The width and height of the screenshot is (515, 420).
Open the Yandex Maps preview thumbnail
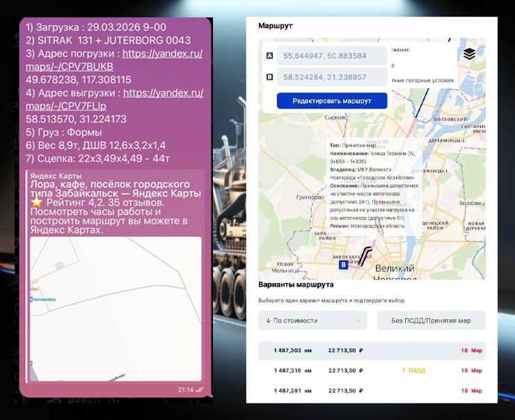pos(116,309)
